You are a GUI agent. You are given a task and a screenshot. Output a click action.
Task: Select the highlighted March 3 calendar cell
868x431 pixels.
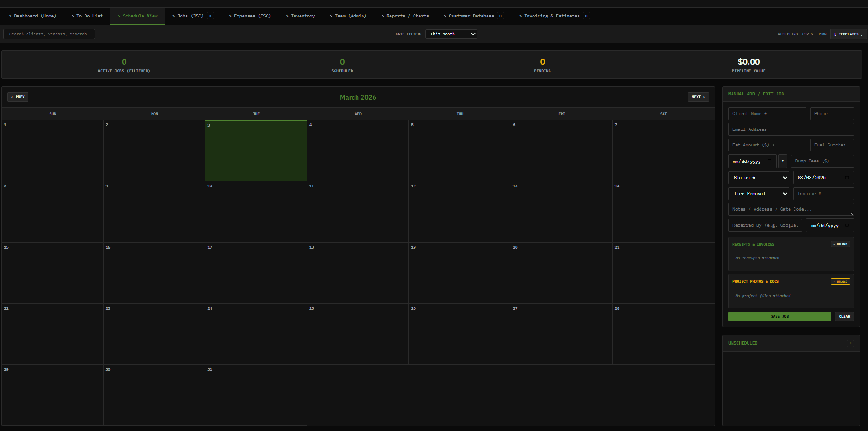coord(256,151)
